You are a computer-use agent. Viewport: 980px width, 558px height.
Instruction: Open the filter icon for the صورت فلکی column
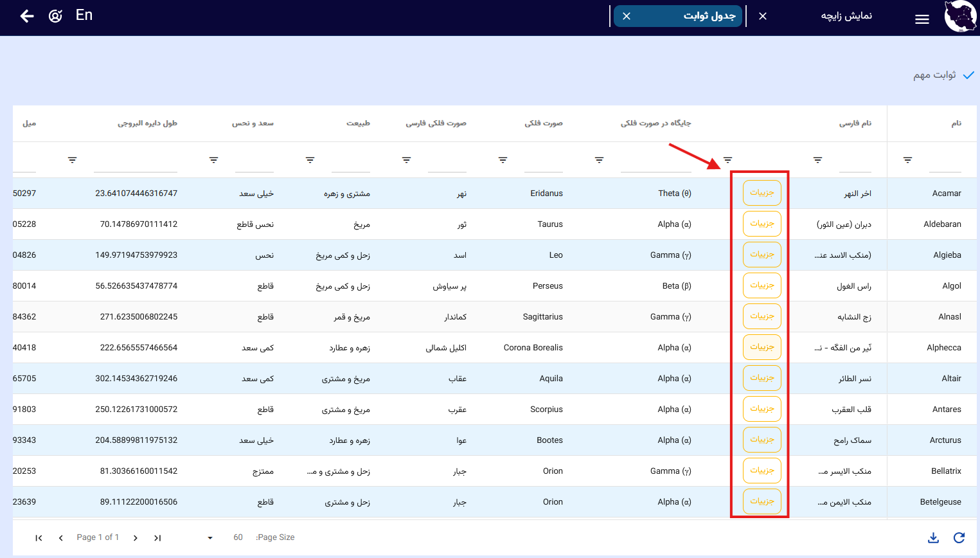(x=503, y=160)
